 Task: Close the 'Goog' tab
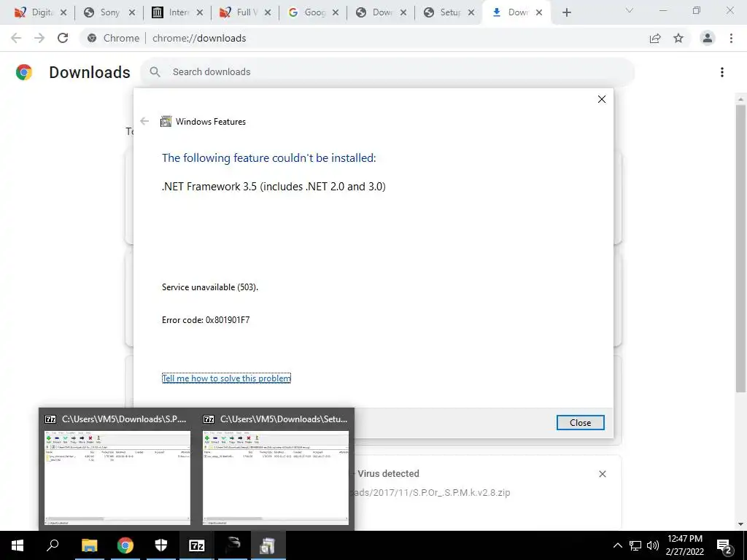point(336,12)
